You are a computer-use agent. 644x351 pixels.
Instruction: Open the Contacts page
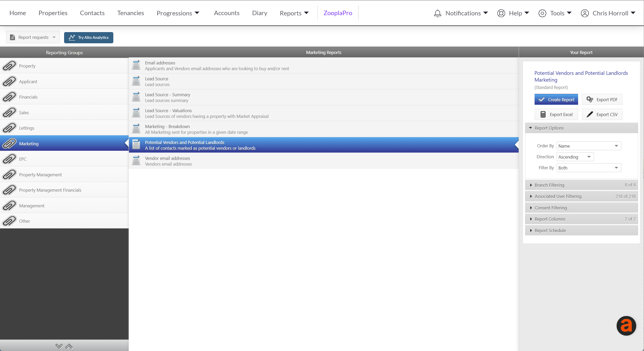tap(92, 13)
